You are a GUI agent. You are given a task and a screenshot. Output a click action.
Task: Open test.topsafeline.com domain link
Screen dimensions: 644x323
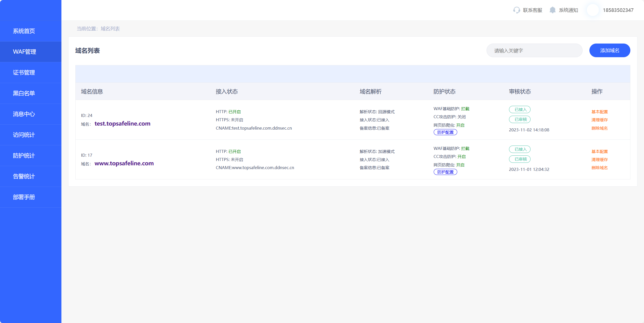[x=122, y=124]
